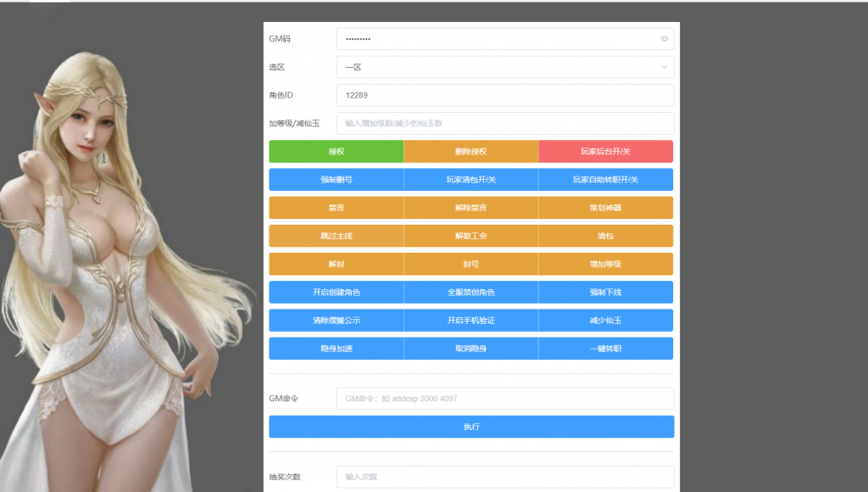Click the 强制下线 force offline button
868x492 pixels.
(605, 292)
